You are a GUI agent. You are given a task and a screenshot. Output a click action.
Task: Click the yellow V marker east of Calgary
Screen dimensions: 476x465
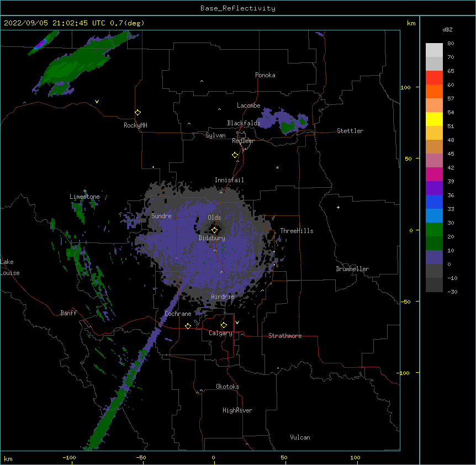click(x=237, y=323)
